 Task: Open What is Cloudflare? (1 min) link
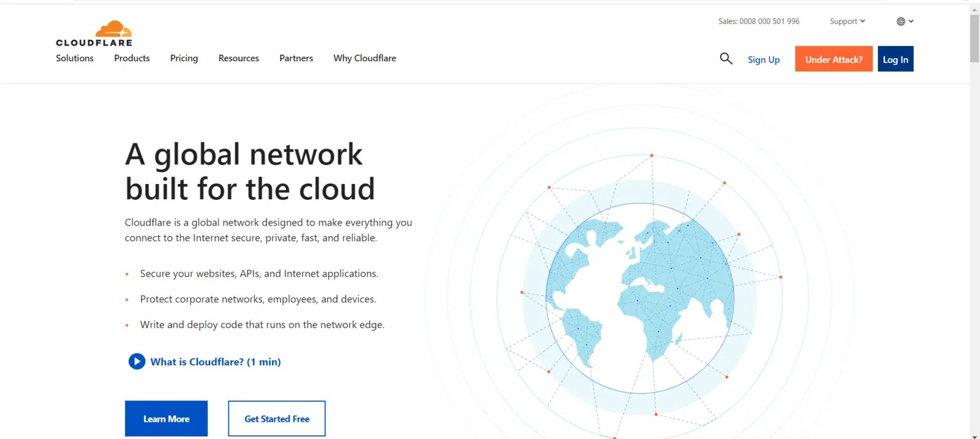(216, 362)
